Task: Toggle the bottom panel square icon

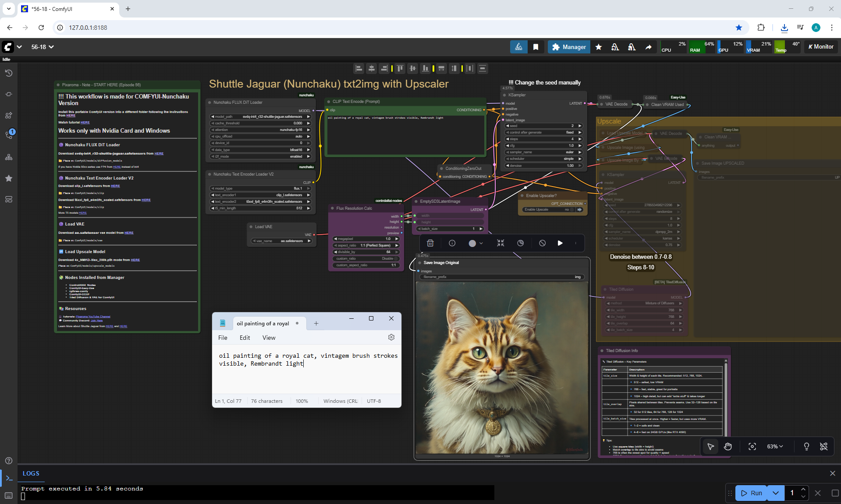Action: click(x=835, y=493)
